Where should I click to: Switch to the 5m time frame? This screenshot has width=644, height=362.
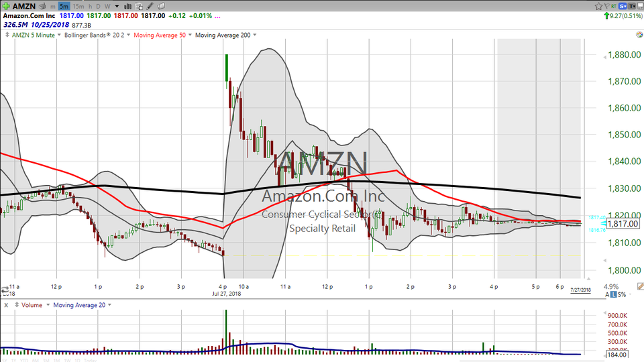pyautogui.click(x=63, y=6)
